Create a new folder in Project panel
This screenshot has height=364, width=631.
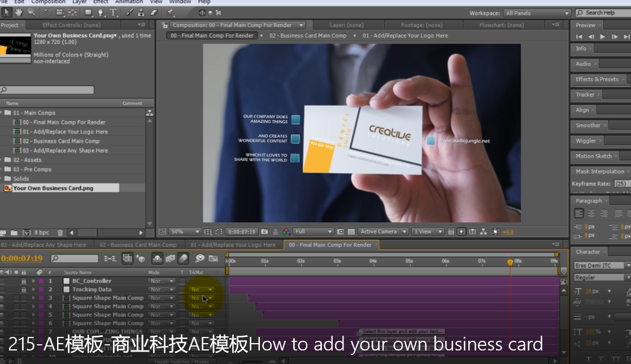(x=14, y=233)
